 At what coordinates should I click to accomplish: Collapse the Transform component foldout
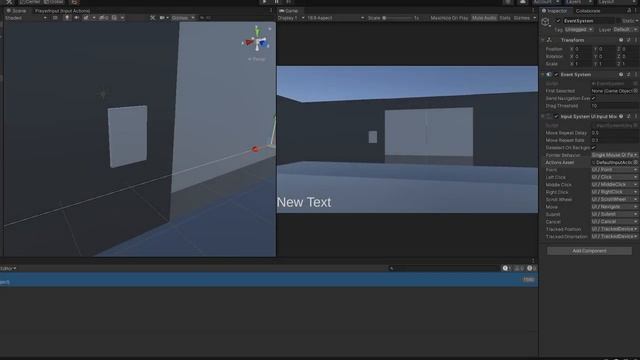point(543,40)
